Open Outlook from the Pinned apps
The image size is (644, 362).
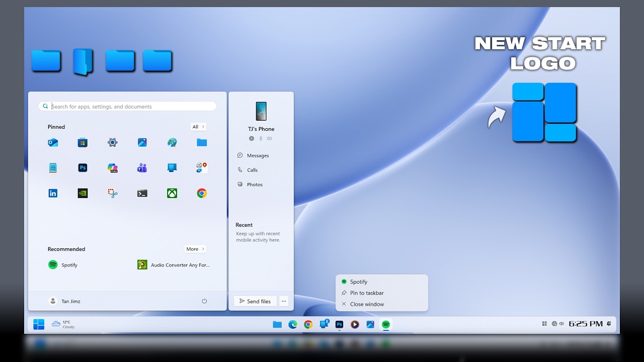pos(53,143)
